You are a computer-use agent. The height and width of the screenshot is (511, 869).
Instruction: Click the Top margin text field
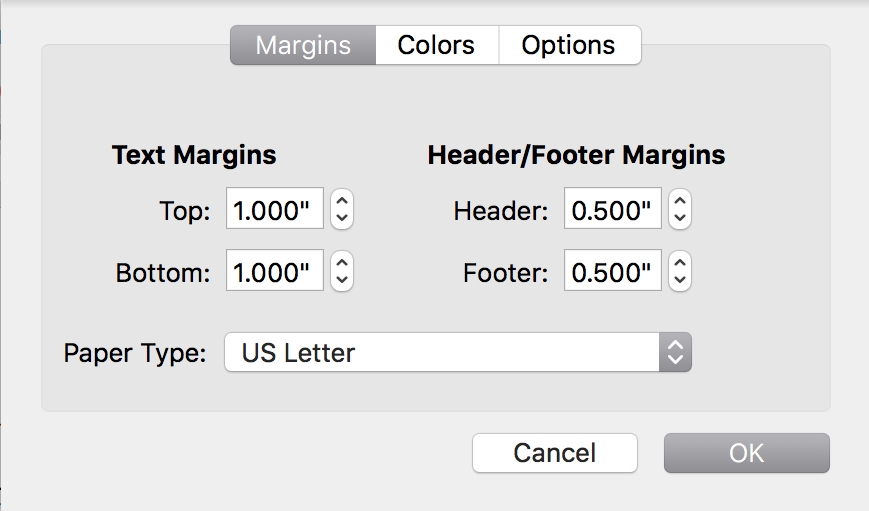(275, 208)
